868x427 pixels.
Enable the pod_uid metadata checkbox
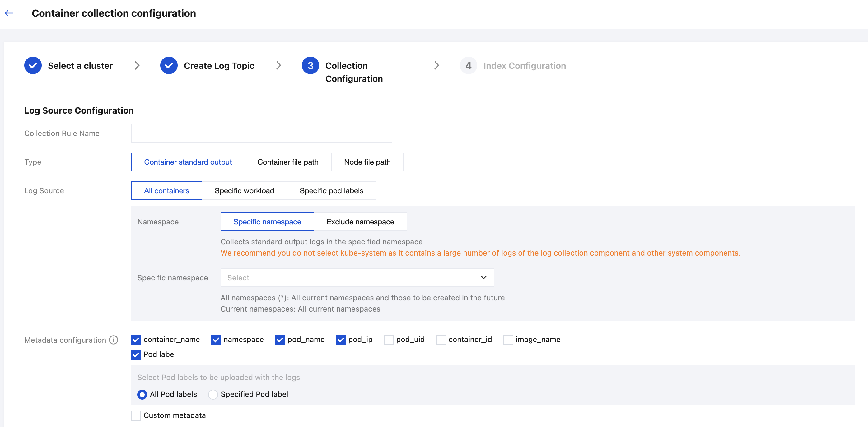[x=389, y=340]
